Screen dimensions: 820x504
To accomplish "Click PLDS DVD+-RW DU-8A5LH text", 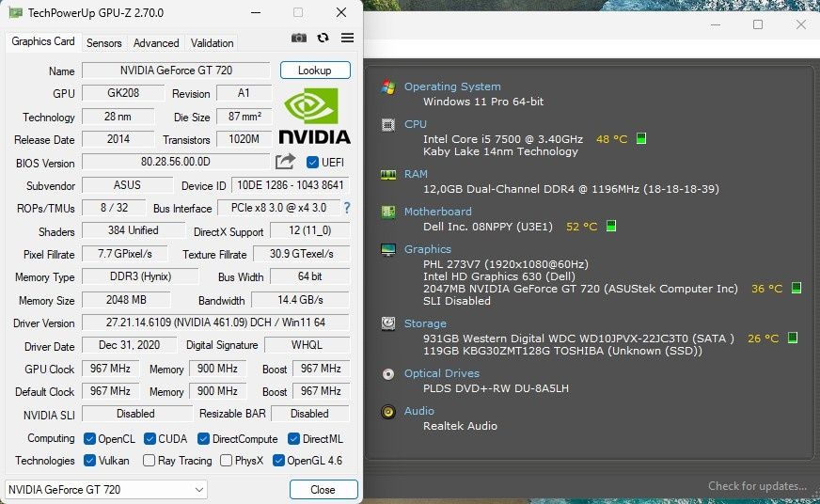I will click(x=496, y=388).
